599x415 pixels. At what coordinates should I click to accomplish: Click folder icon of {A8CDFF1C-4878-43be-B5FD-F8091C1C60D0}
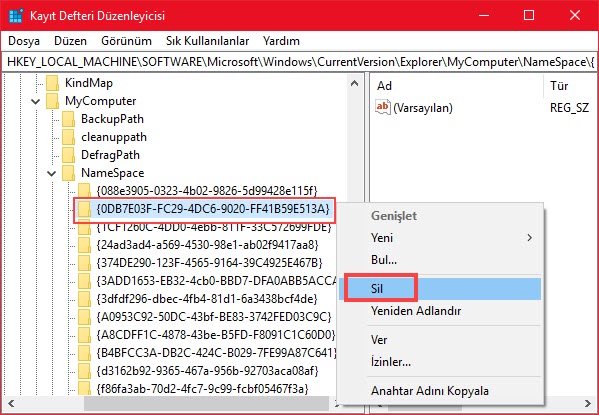(84, 335)
